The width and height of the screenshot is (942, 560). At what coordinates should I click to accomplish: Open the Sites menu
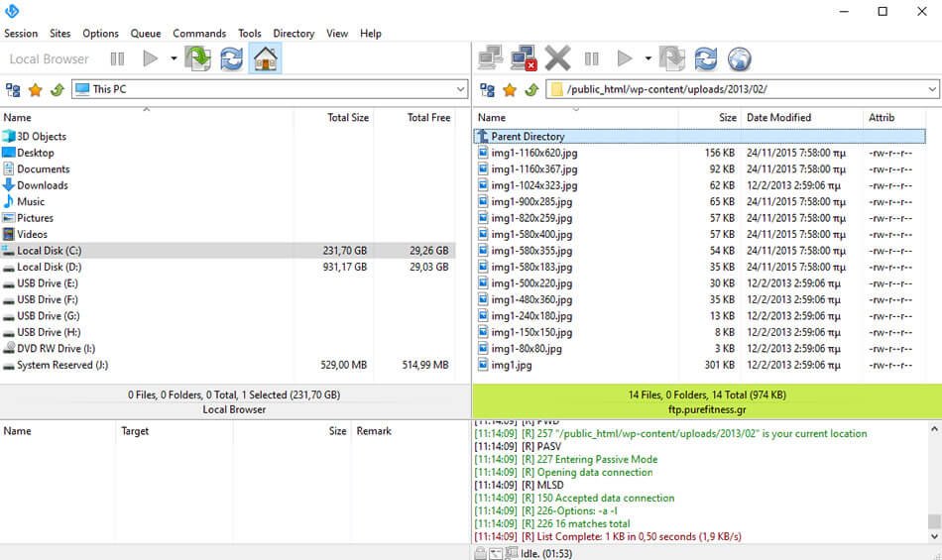59,33
